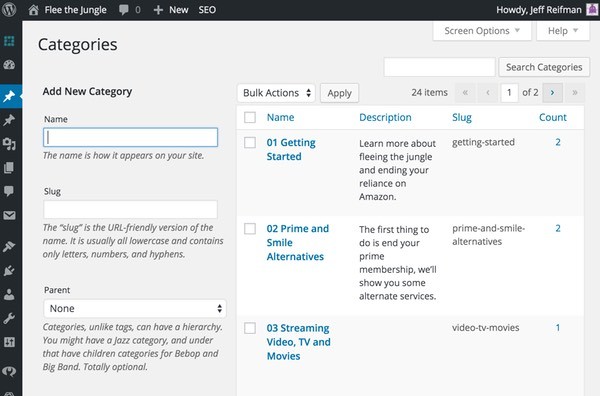This screenshot has width=600, height=396.
Task: Open the WordPress logo menu
Action: coord(9,10)
